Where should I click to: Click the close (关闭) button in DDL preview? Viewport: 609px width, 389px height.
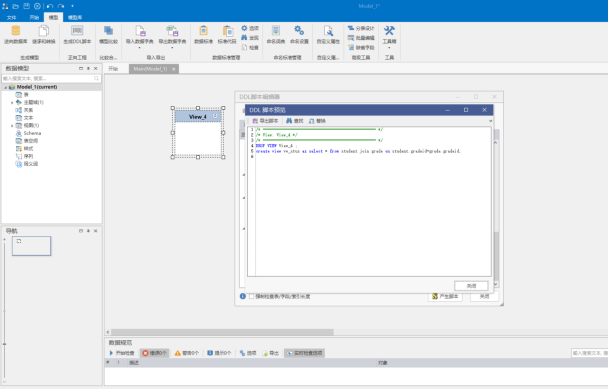[x=471, y=286]
